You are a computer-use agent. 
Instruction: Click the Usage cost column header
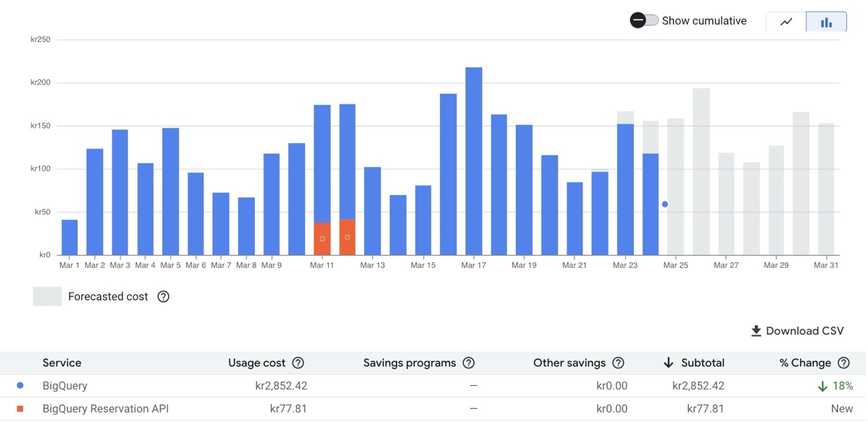256,363
